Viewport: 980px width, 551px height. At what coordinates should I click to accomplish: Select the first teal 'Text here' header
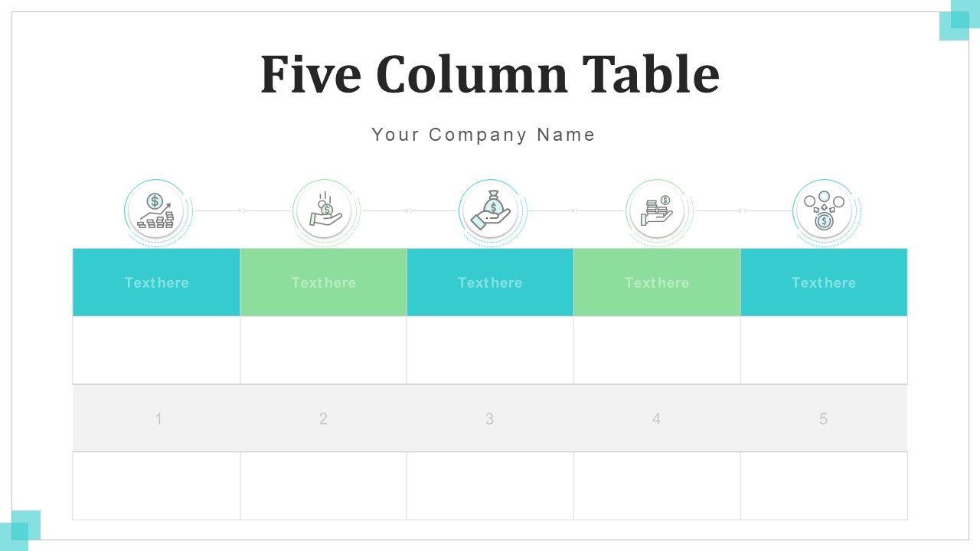pyautogui.click(x=156, y=282)
